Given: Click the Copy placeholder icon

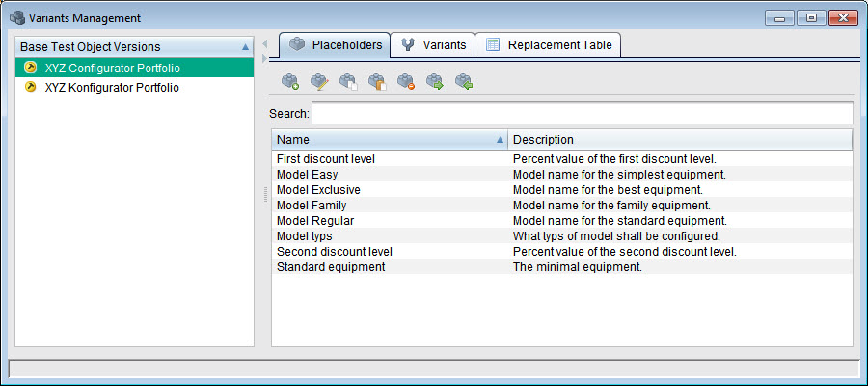Looking at the screenshot, I should coord(348,82).
